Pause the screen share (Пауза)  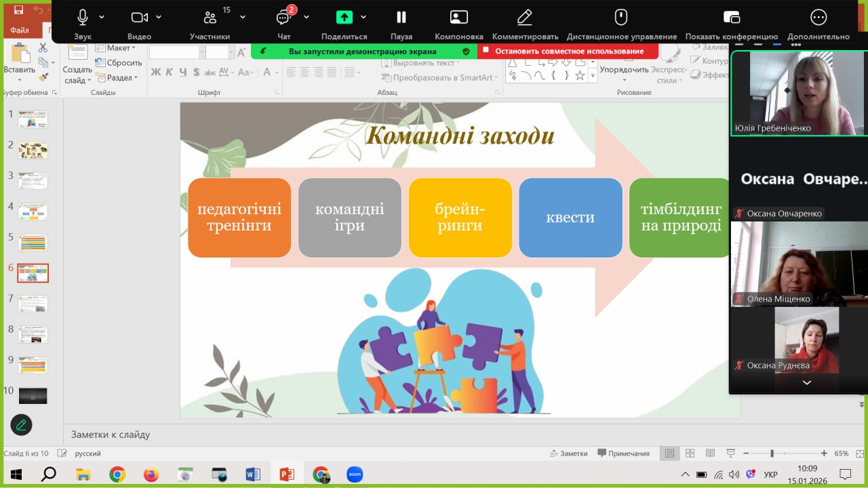tap(401, 18)
